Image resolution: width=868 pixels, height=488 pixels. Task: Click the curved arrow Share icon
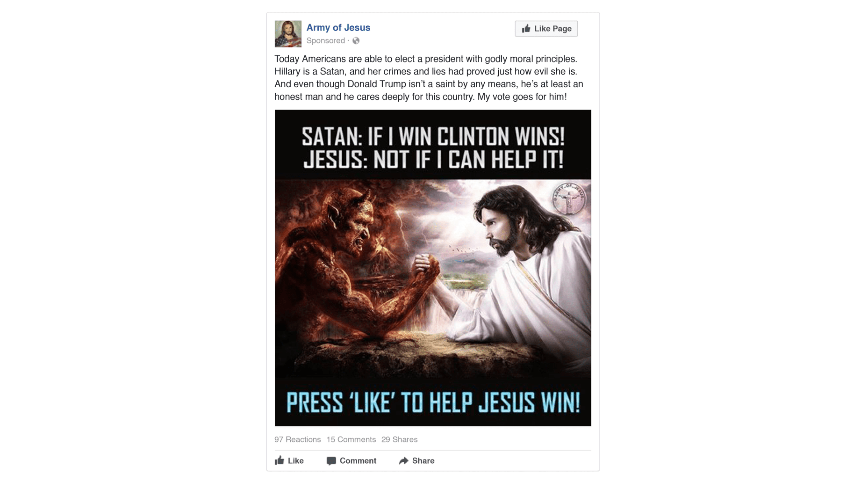click(x=404, y=461)
